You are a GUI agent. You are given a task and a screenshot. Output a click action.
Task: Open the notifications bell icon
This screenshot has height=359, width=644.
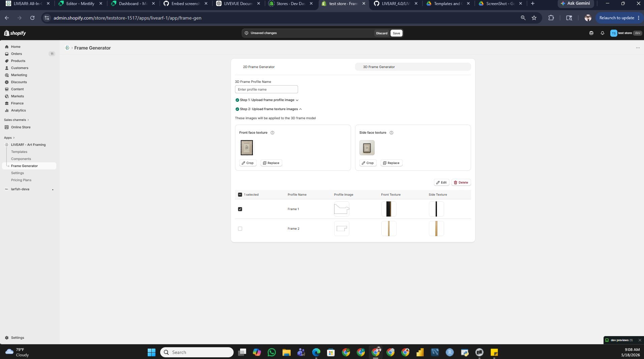tap(602, 33)
